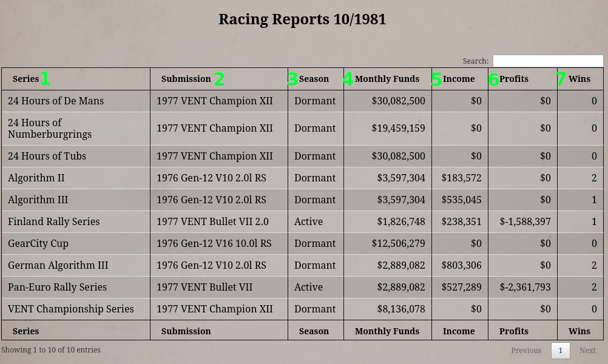Click the Previous pagination link

click(526, 351)
